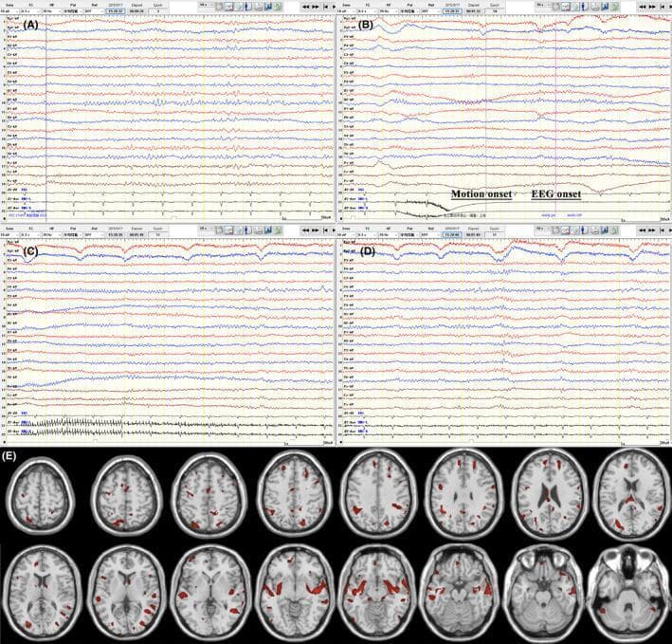This screenshot has height=644, width=672.
Task: Rewind the EEG recording in panel B
Action: coord(643,7)
